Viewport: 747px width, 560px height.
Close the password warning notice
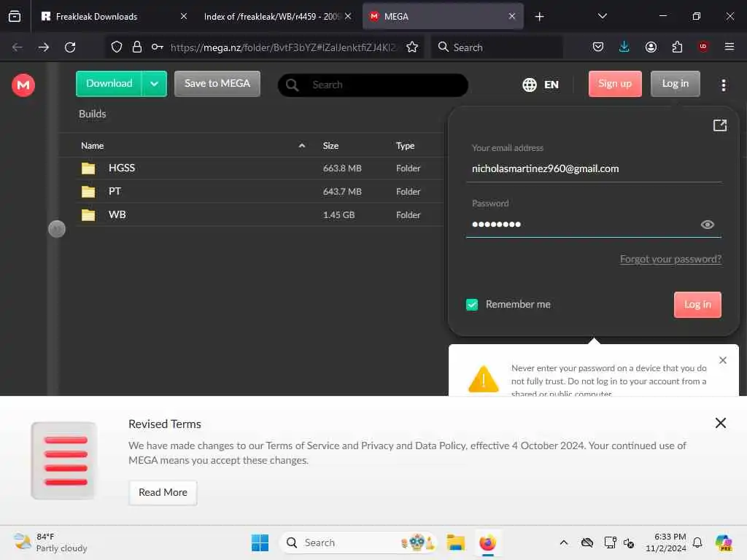tap(722, 360)
